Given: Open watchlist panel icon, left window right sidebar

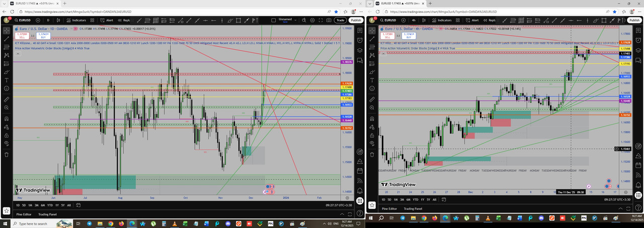Looking at the screenshot, I should pyautogui.click(x=360, y=31).
